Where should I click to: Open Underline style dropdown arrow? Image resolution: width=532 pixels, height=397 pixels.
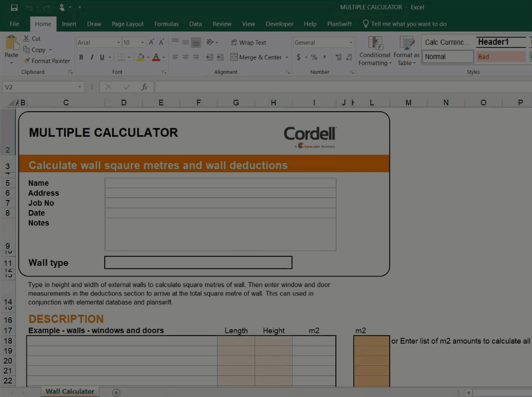tap(110, 57)
